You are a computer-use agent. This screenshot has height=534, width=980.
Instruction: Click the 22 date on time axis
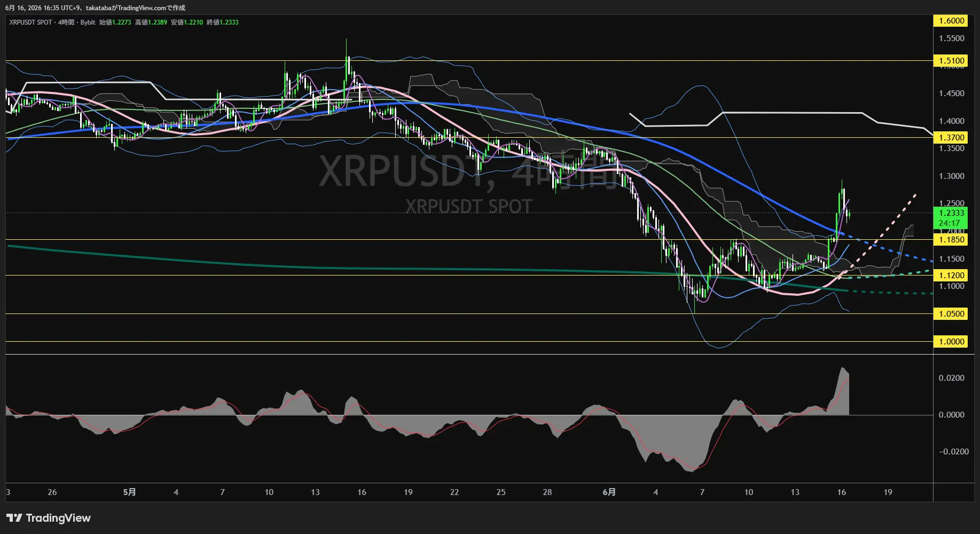point(454,492)
